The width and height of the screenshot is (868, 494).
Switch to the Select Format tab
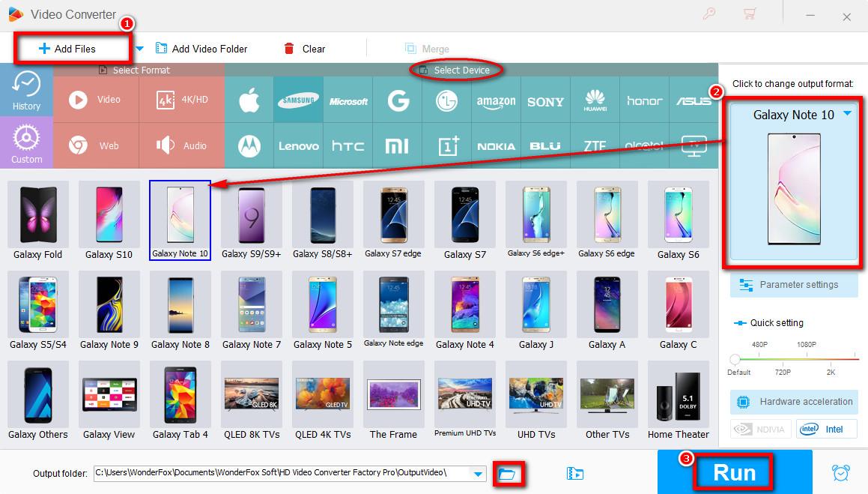pyautogui.click(x=135, y=70)
